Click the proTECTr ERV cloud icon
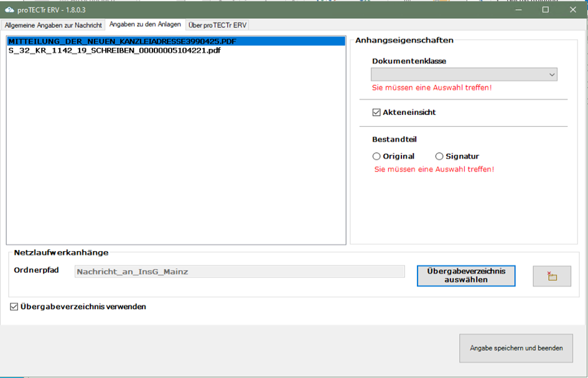 click(x=9, y=9)
